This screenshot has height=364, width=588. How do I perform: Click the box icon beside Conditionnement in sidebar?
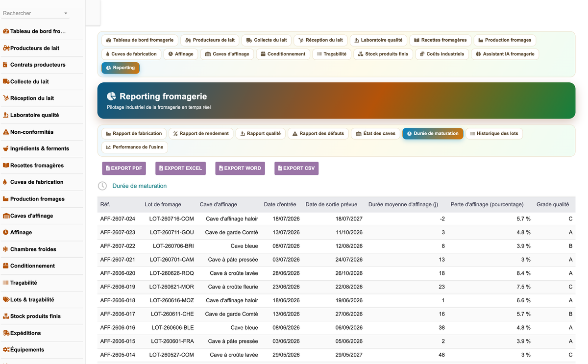(6, 266)
